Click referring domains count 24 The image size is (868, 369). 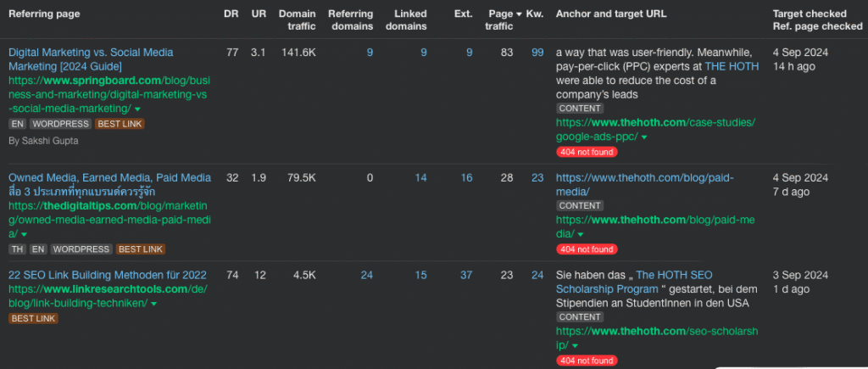366,275
